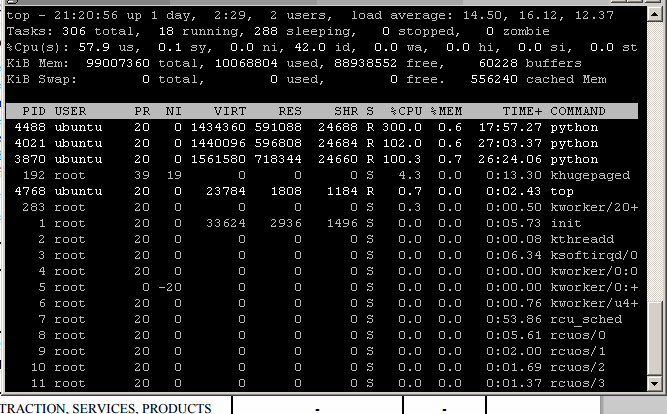Select PID 4021 in the process list
The height and width of the screenshot is (414, 667).
pos(30,143)
